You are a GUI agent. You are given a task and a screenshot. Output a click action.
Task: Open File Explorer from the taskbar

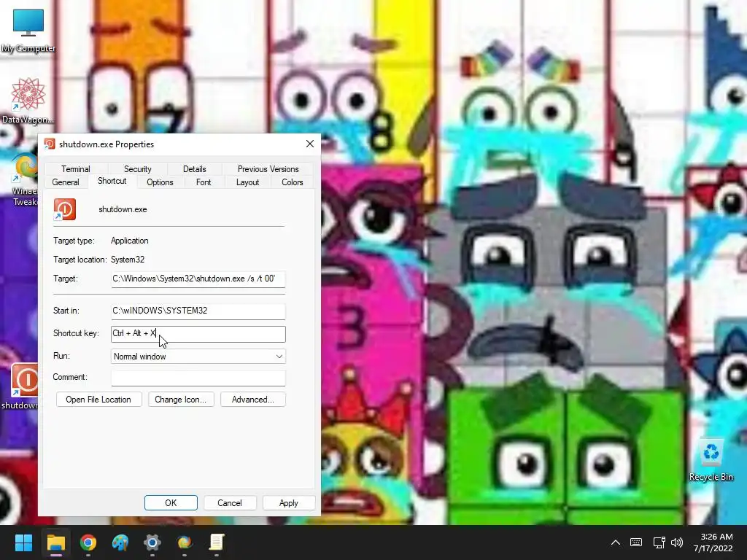coord(55,542)
